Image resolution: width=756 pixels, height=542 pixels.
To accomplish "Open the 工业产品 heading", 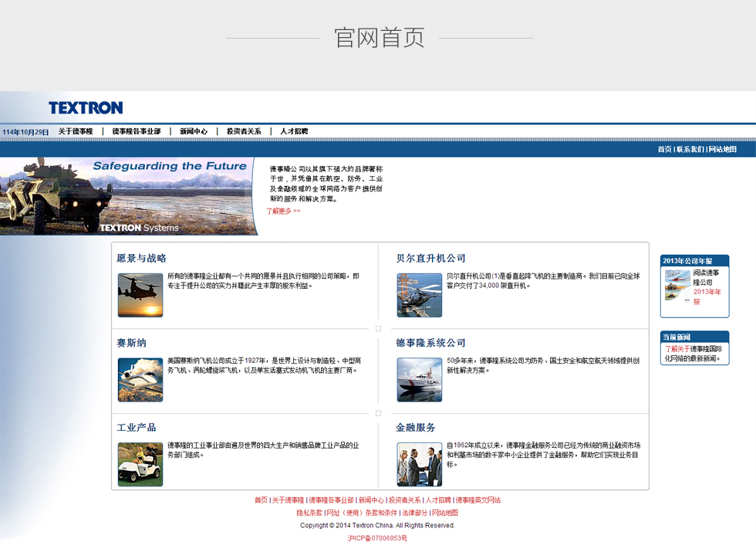I will (137, 427).
